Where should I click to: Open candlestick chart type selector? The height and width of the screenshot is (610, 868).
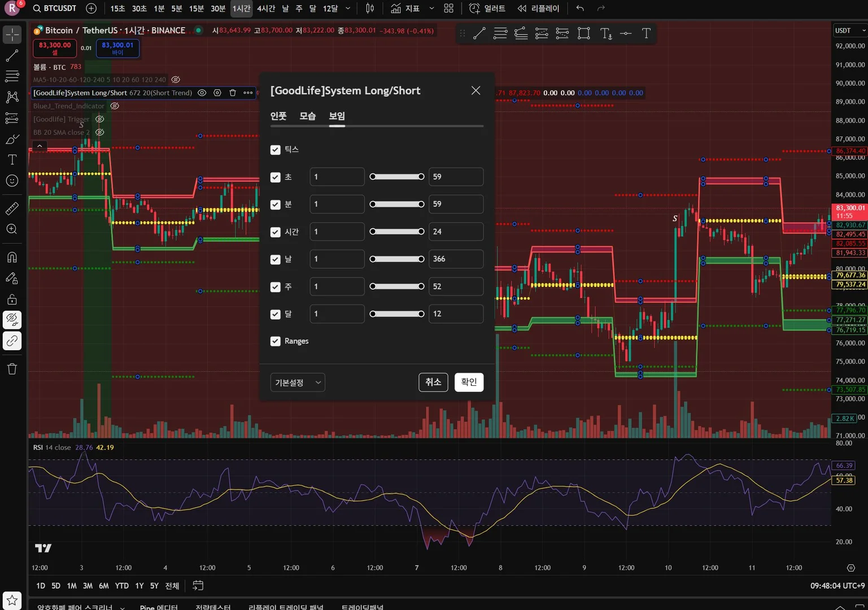[370, 8]
